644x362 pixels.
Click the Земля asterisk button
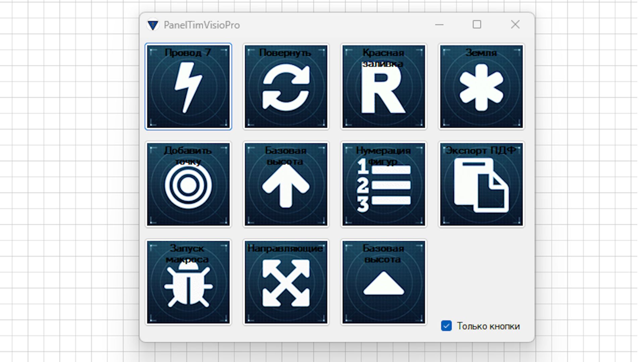(x=481, y=87)
